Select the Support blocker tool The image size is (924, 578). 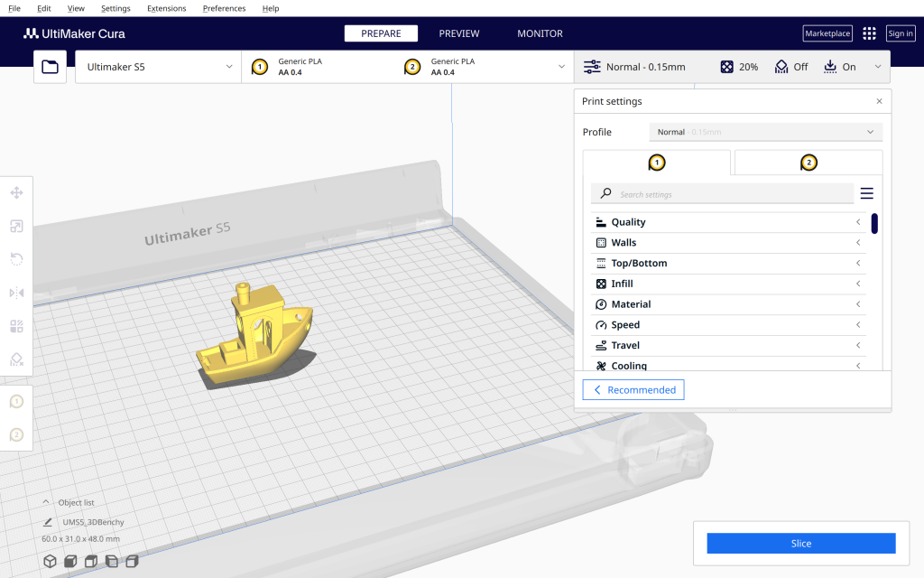pyautogui.click(x=16, y=359)
